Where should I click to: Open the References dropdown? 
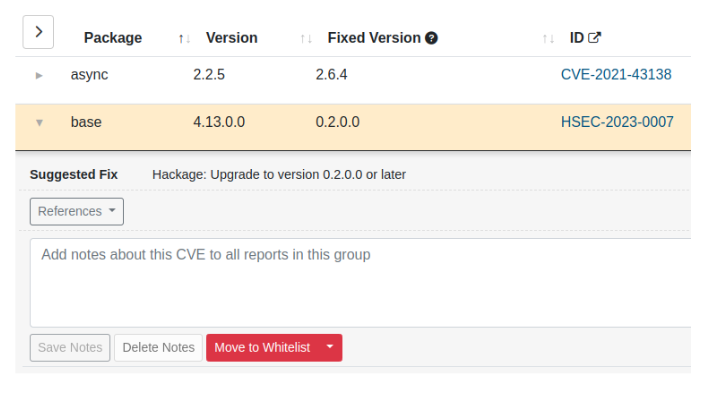77,212
